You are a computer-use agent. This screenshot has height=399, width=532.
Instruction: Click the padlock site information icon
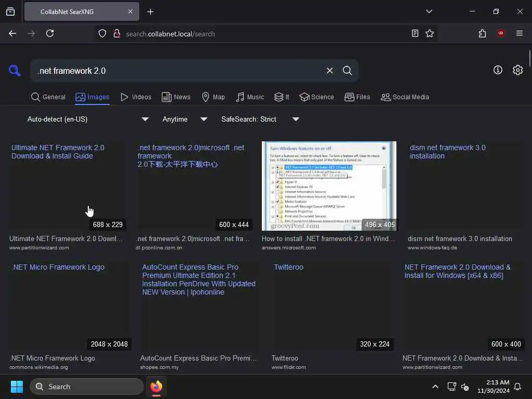tap(117, 34)
